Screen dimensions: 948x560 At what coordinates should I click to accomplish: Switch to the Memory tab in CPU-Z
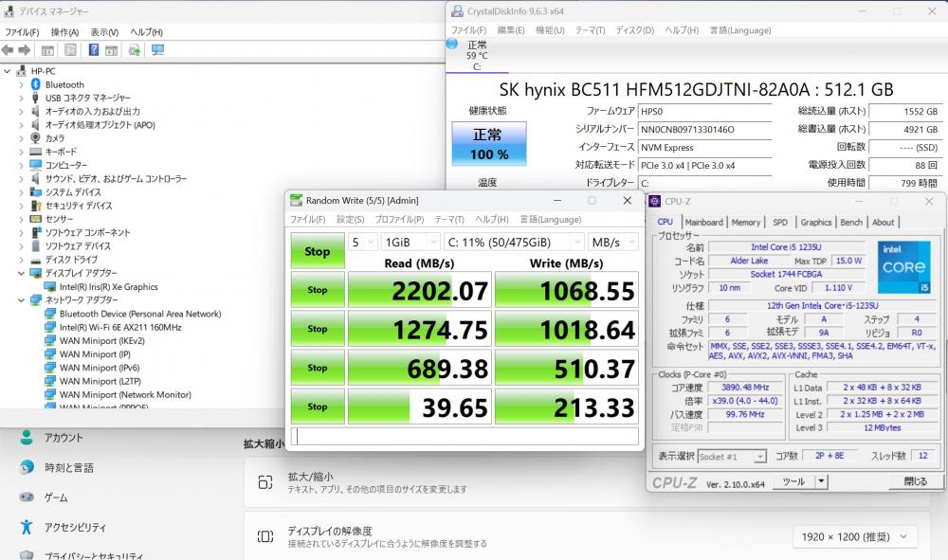point(746,223)
